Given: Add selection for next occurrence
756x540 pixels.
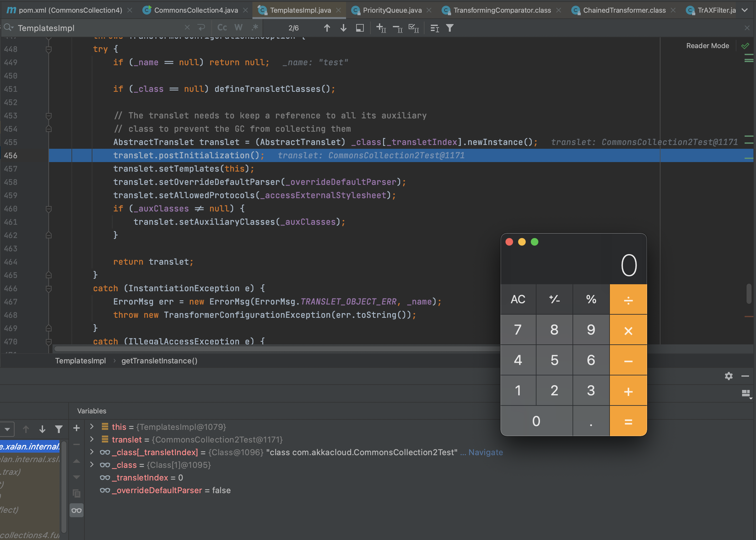Looking at the screenshot, I should point(381,28).
